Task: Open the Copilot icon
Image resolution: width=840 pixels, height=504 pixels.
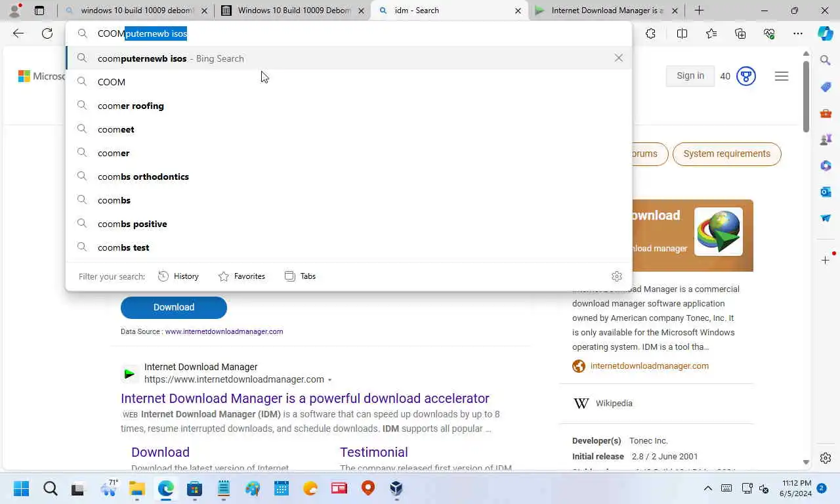Action: (x=826, y=33)
